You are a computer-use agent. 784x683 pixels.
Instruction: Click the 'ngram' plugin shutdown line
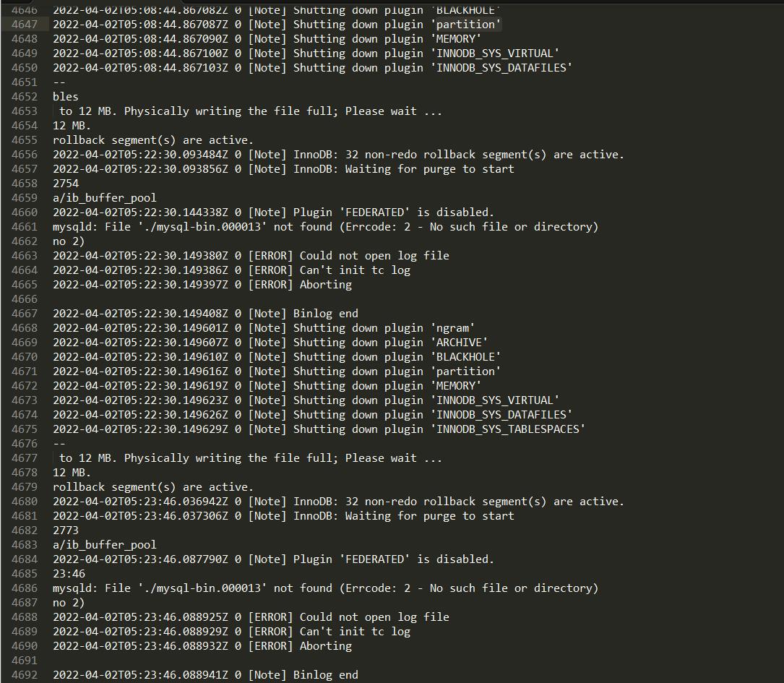[x=264, y=329]
